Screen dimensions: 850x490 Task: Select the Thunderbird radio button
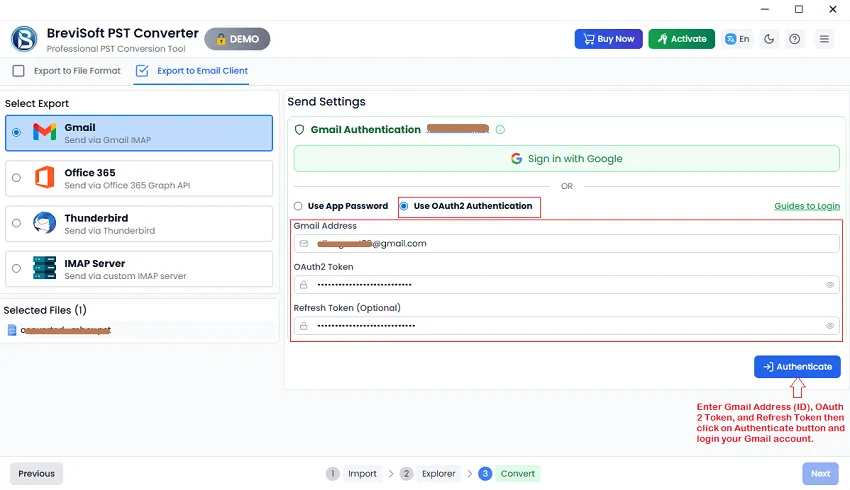17,223
